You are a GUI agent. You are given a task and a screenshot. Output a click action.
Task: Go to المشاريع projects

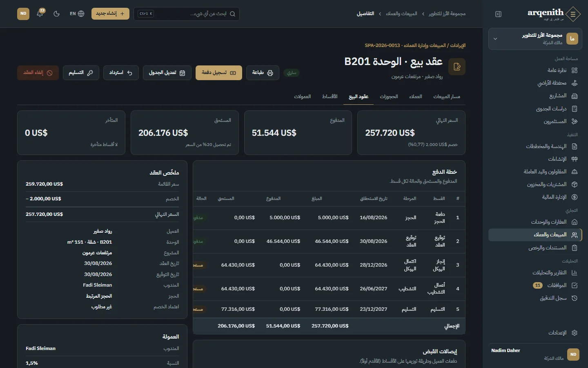click(x=535, y=96)
